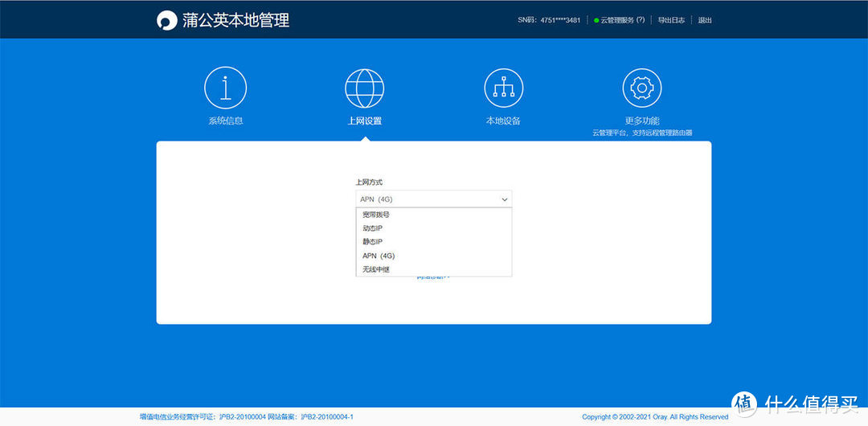
Task: Choose 动态IP from the dropdown list
Action: (373, 228)
